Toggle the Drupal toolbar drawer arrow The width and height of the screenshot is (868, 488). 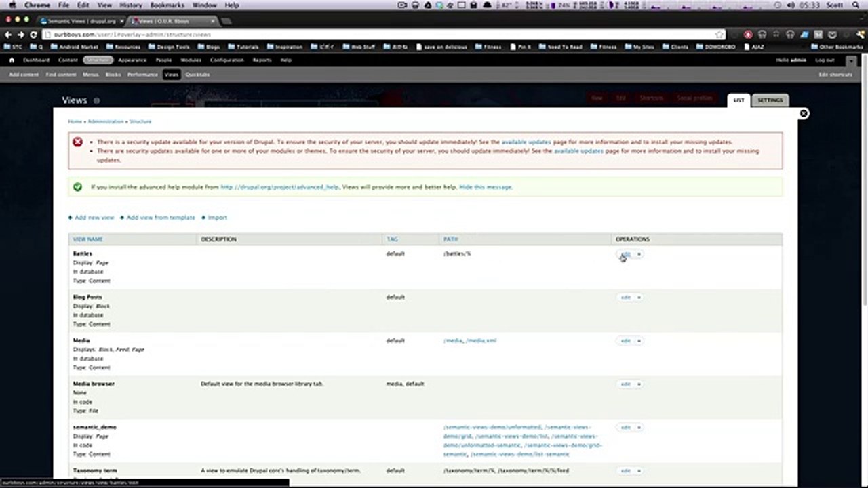(x=852, y=61)
